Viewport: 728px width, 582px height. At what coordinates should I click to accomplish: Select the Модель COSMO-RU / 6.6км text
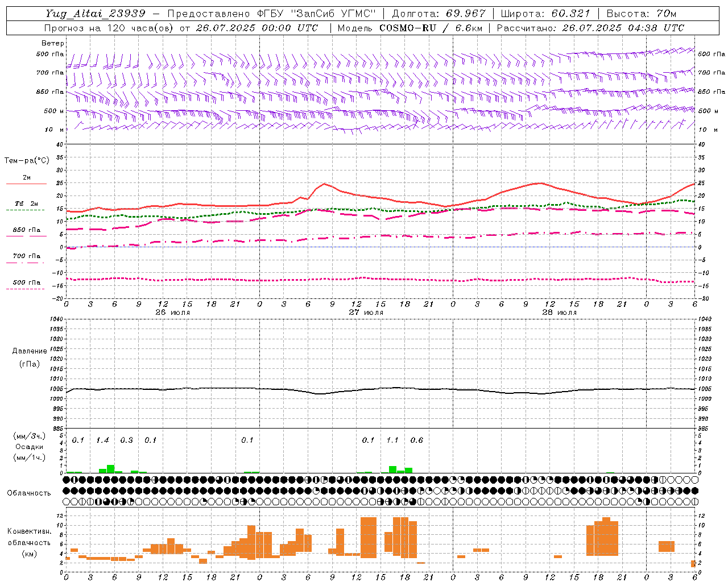click(x=410, y=28)
